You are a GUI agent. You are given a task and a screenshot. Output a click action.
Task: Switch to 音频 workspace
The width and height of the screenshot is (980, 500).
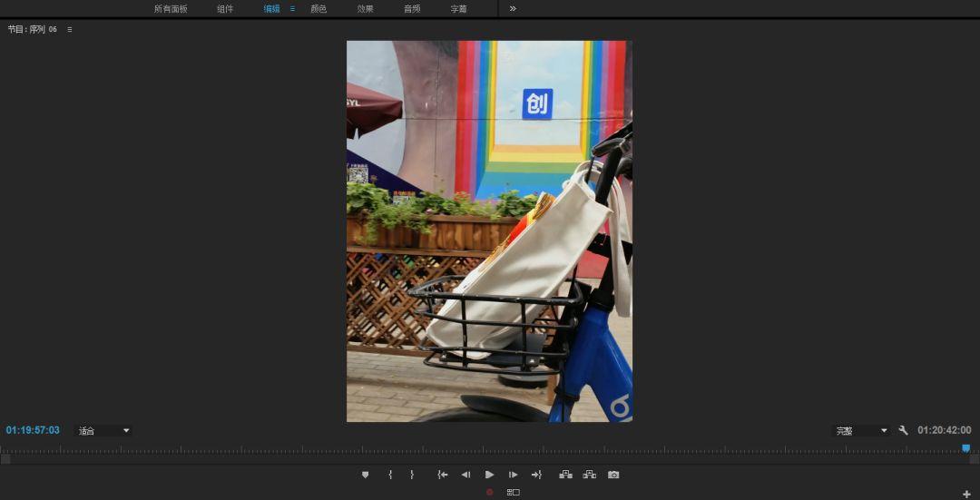[412, 9]
